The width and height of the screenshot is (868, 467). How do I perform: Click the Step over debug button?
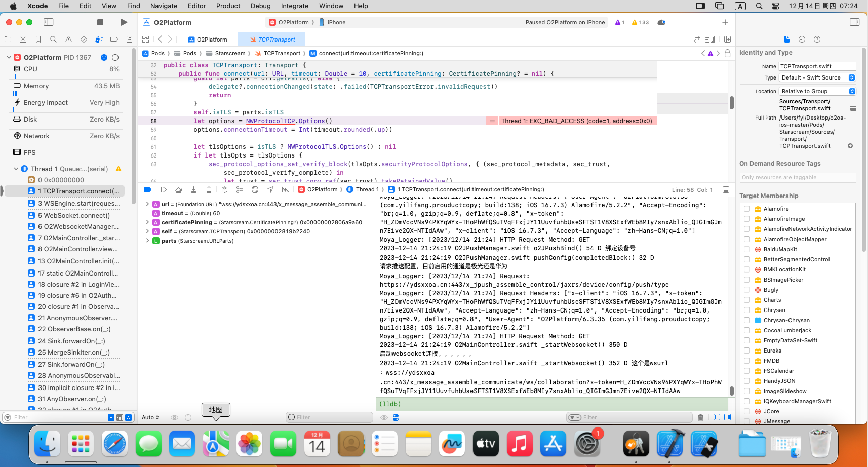tap(178, 190)
